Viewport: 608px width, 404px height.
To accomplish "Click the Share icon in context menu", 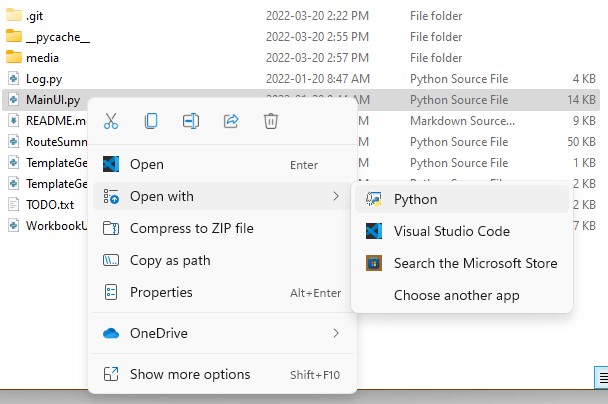I will (x=231, y=121).
